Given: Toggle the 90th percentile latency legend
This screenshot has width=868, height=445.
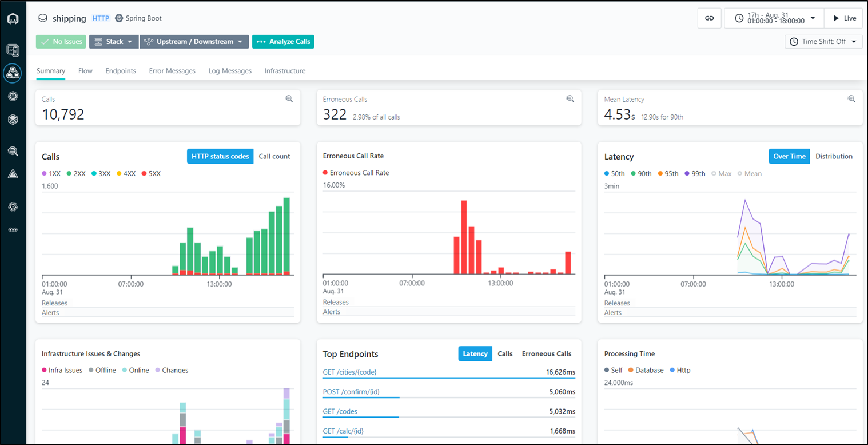Looking at the screenshot, I should (x=642, y=173).
